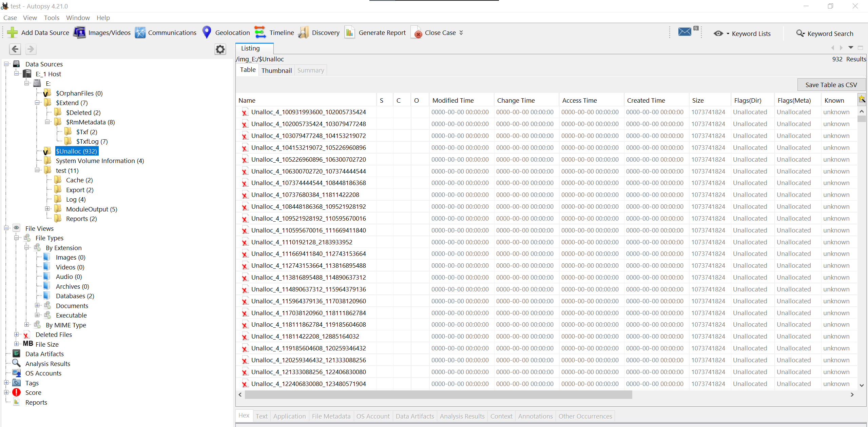The width and height of the screenshot is (868, 427).
Task: Click the score star column header icon
Action: pyautogui.click(x=862, y=99)
